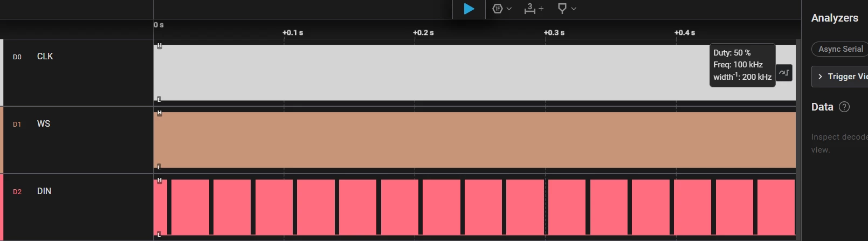Click the Duty: 50 % measurement value
Screen dimensions: 868x241
click(x=732, y=53)
